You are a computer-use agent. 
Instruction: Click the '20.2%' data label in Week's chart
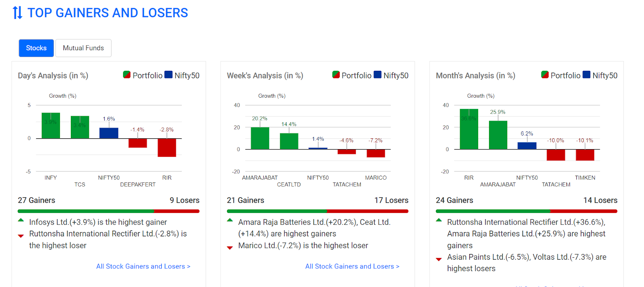point(260,119)
